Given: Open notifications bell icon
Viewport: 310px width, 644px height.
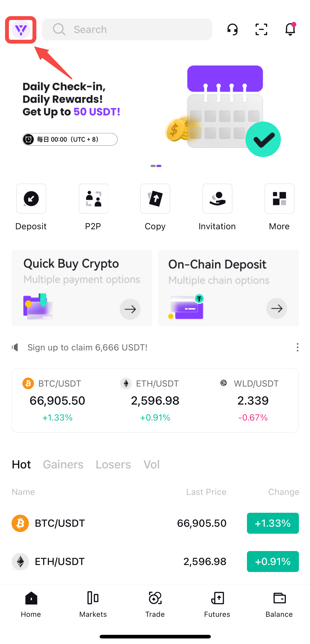Looking at the screenshot, I should coord(290,29).
